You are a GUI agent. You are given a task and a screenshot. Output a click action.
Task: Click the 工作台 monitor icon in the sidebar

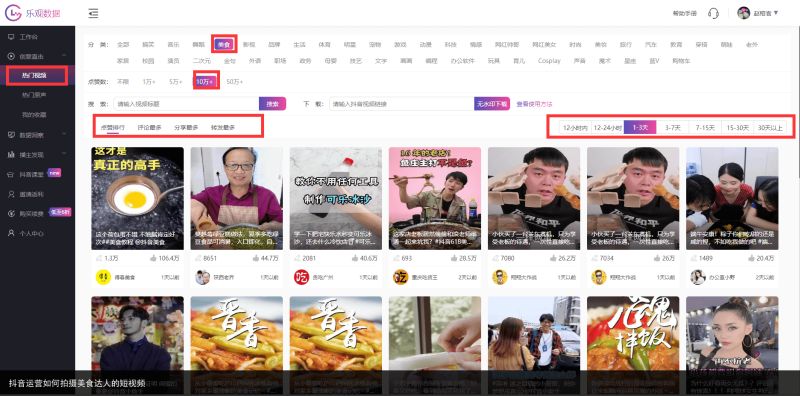pyautogui.click(x=11, y=37)
